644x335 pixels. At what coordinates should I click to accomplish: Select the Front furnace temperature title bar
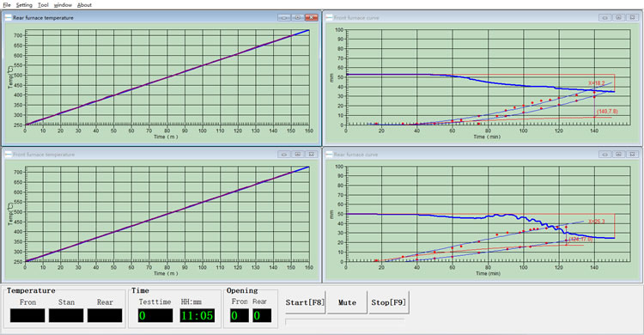pos(161,154)
